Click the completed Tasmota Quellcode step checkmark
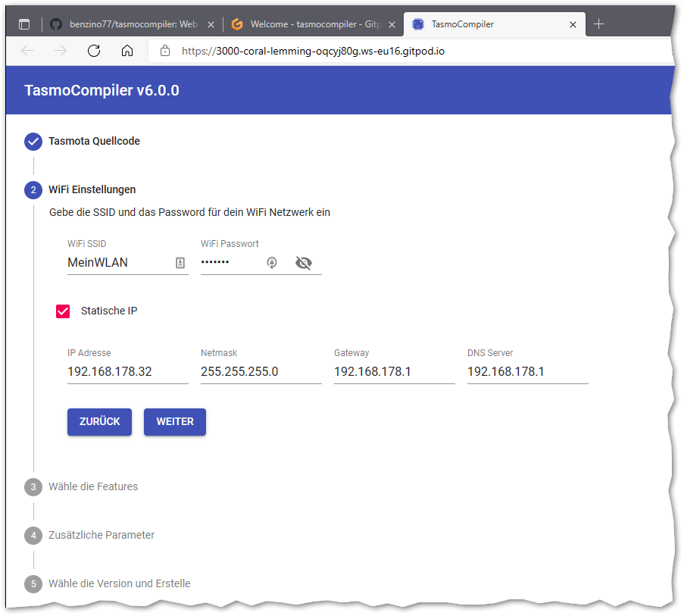The width and height of the screenshot is (684, 616). click(x=33, y=142)
